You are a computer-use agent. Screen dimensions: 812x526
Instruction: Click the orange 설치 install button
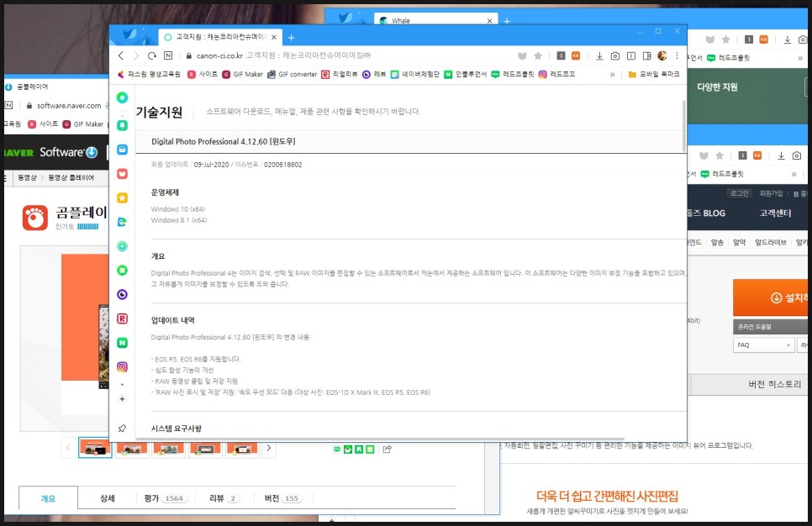click(770, 297)
